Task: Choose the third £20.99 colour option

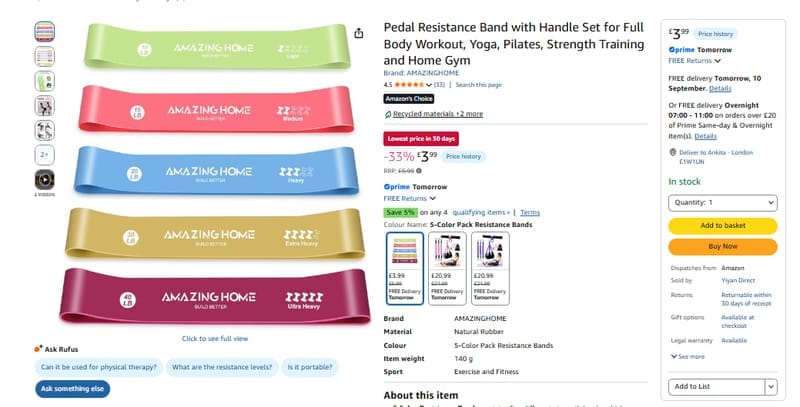Action: coord(490,268)
